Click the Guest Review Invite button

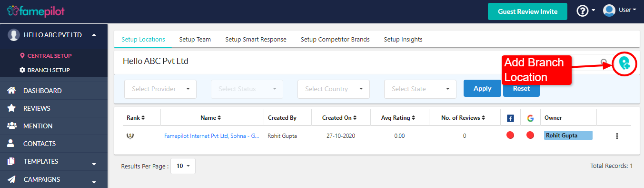coord(528,11)
